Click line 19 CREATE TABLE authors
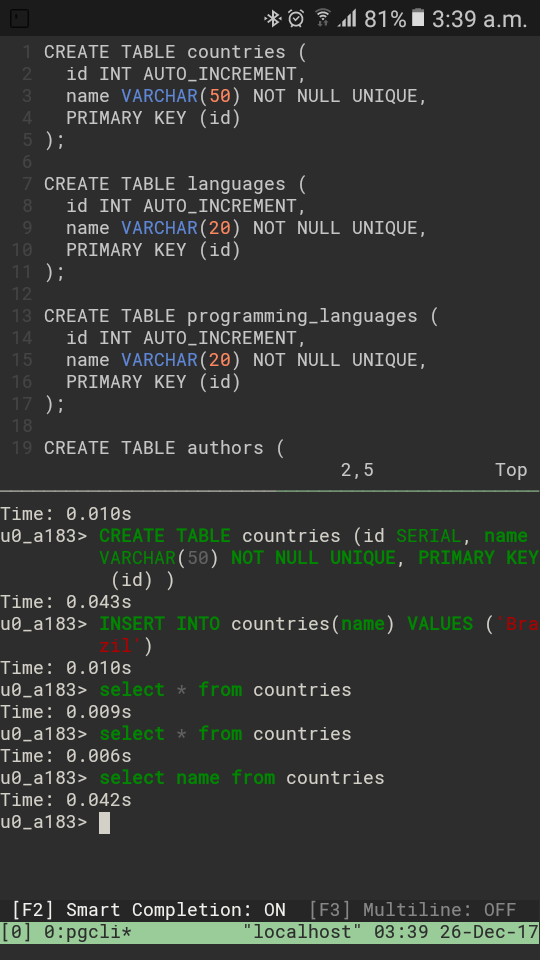The width and height of the screenshot is (540, 960). pyautogui.click(x=164, y=448)
